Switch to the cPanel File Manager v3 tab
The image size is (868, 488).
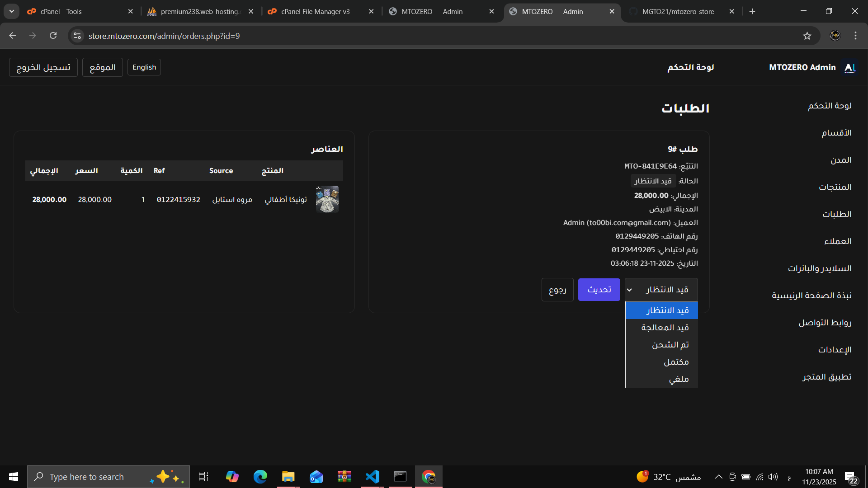pyautogui.click(x=315, y=11)
